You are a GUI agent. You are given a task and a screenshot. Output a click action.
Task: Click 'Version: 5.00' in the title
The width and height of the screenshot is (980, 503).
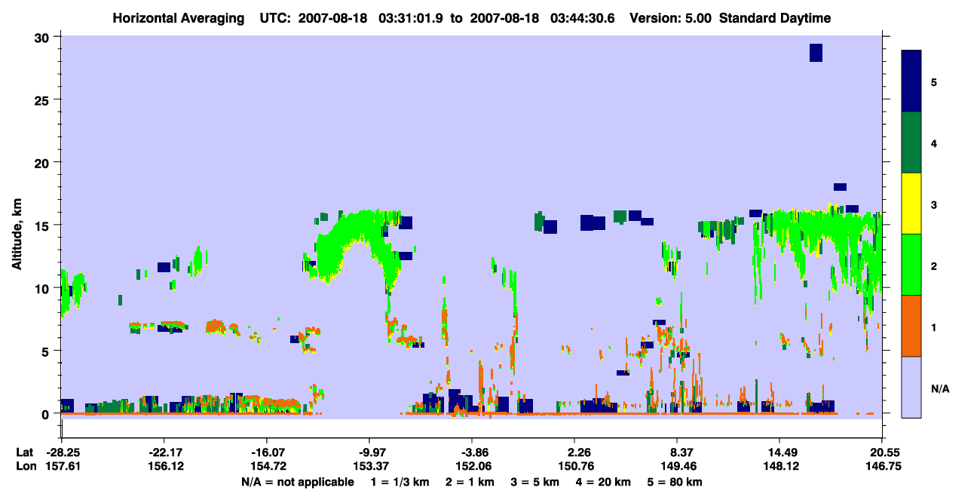point(671,18)
